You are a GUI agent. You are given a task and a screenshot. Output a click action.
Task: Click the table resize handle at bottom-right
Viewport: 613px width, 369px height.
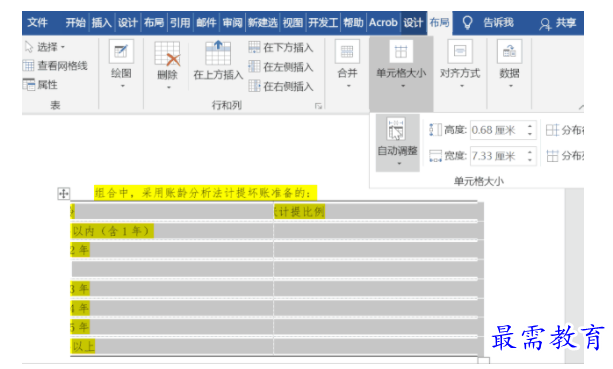coord(484,360)
